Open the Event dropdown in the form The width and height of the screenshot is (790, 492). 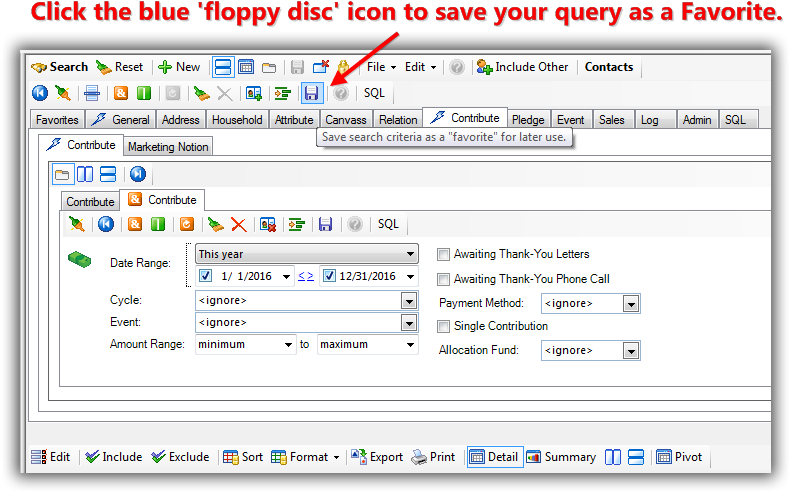[x=409, y=323]
